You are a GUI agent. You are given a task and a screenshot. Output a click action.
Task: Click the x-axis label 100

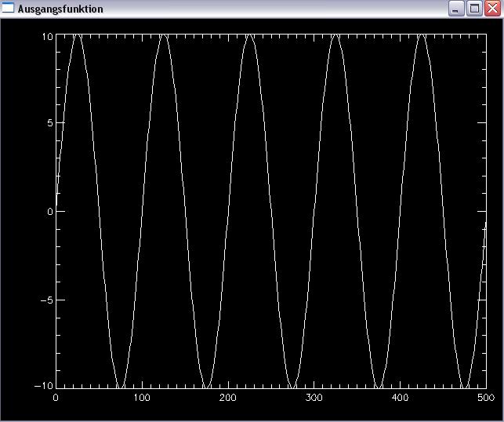coord(142,398)
